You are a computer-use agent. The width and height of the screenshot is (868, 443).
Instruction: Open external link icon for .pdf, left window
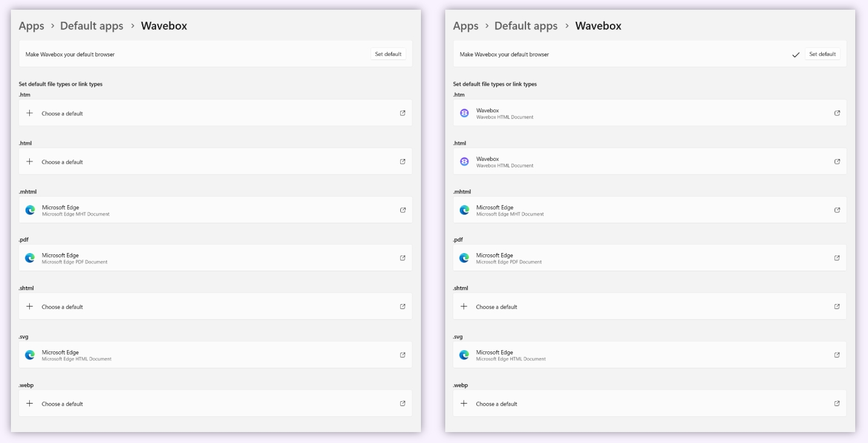pyautogui.click(x=403, y=258)
